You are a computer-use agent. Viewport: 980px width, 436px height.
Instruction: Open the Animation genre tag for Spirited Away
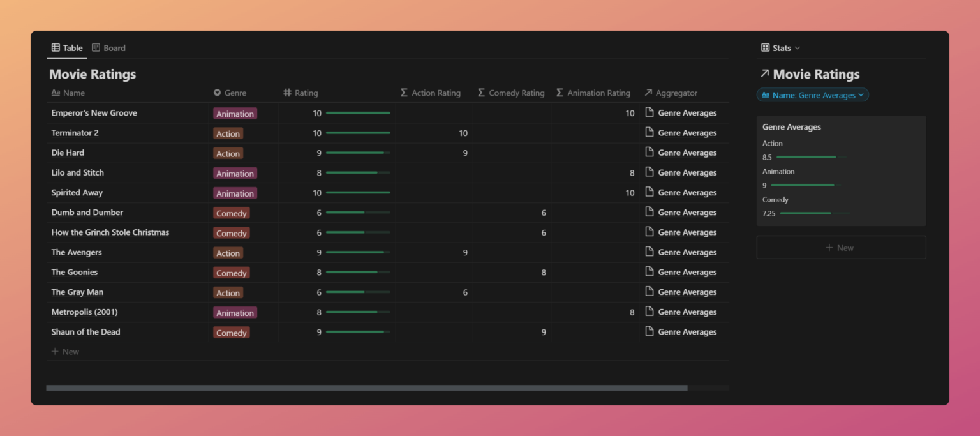[235, 193]
